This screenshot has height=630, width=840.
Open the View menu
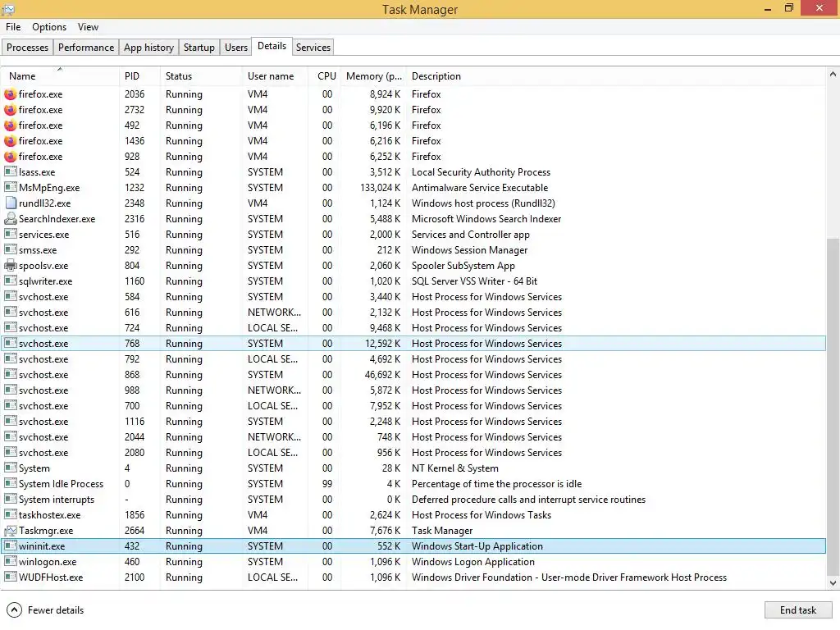pyautogui.click(x=88, y=27)
